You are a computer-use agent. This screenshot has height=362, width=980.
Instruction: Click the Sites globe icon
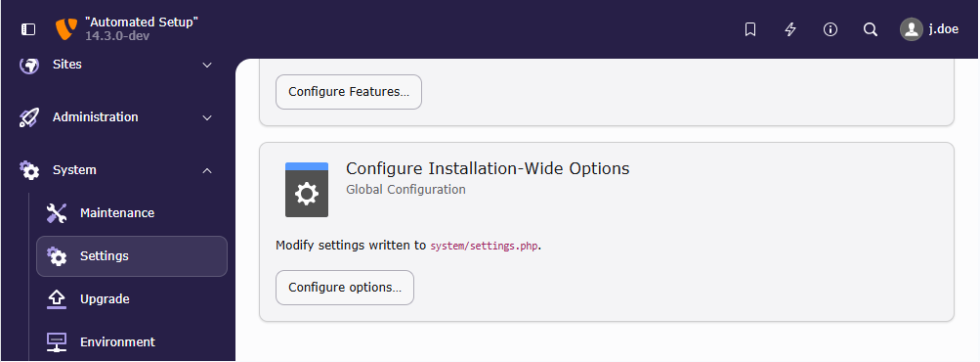tap(29, 65)
